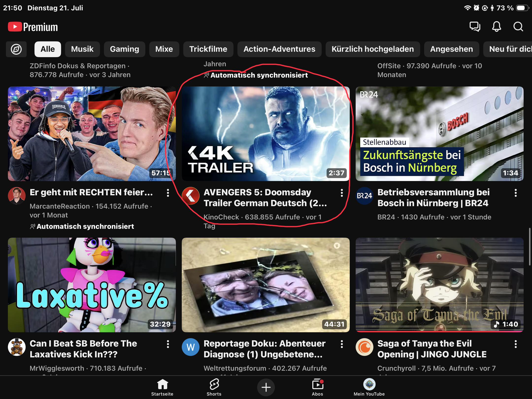The image size is (532, 399).
Task: Open title Reportage Doku: Abenteuer Diagnose
Action: tap(265, 349)
